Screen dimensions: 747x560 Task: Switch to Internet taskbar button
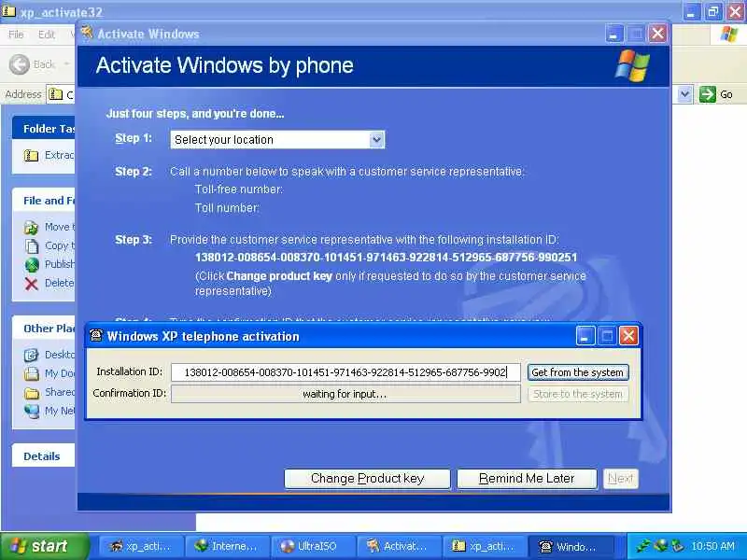[x=227, y=546]
